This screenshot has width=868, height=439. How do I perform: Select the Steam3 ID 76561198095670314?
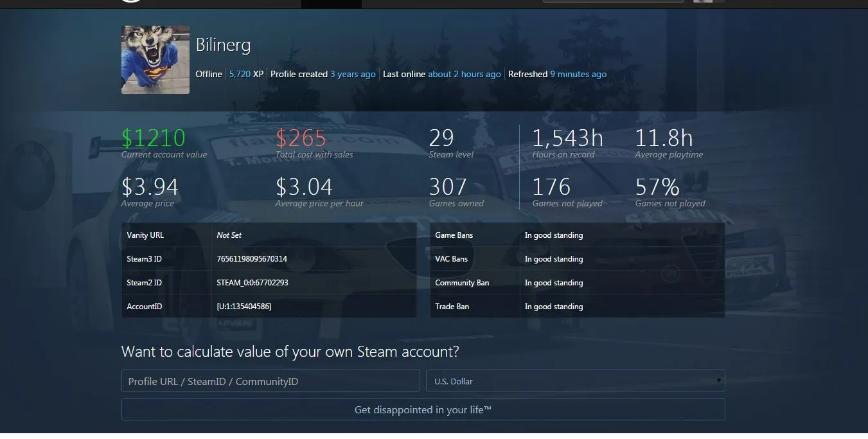click(x=252, y=259)
